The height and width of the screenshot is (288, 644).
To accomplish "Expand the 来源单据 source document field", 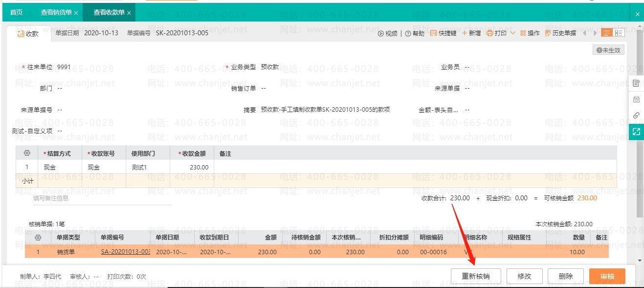I will (467, 88).
